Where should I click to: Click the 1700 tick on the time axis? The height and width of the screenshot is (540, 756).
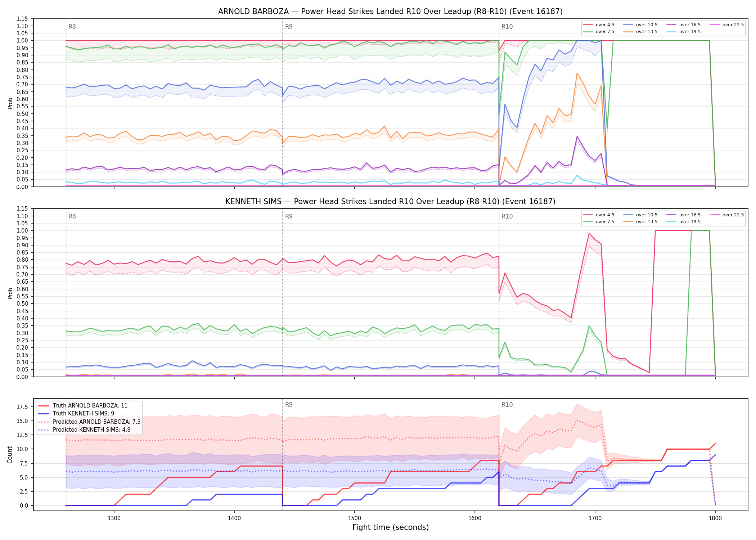click(x=595, y=518)
